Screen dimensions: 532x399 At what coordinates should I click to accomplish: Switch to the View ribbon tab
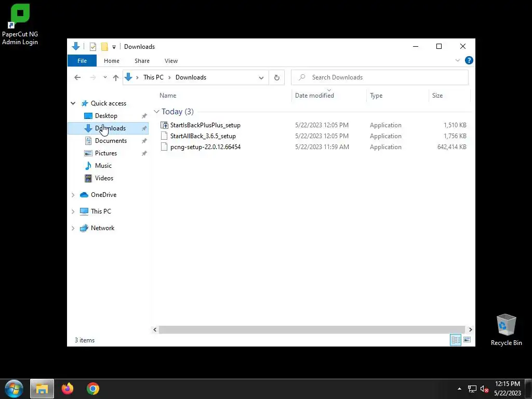pyautogui.click(x=171, y=61)
